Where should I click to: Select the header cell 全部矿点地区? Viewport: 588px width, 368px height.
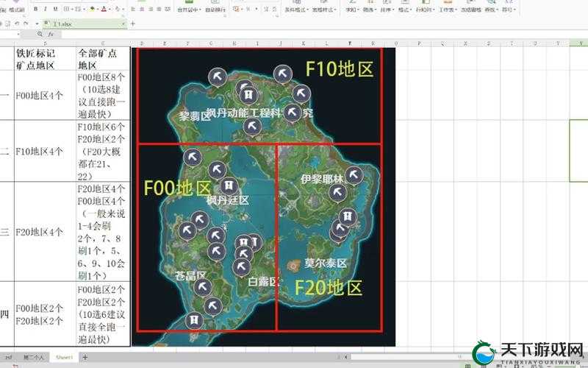tap(103, 59)
